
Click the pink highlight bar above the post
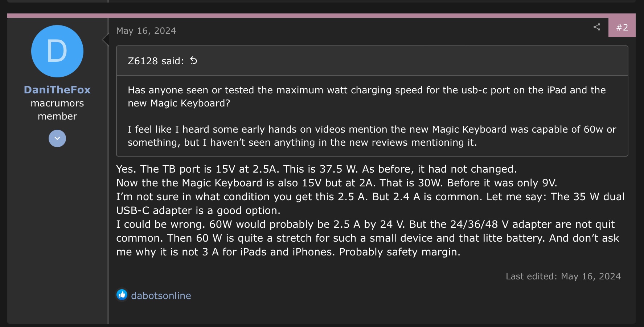(308, 16)
